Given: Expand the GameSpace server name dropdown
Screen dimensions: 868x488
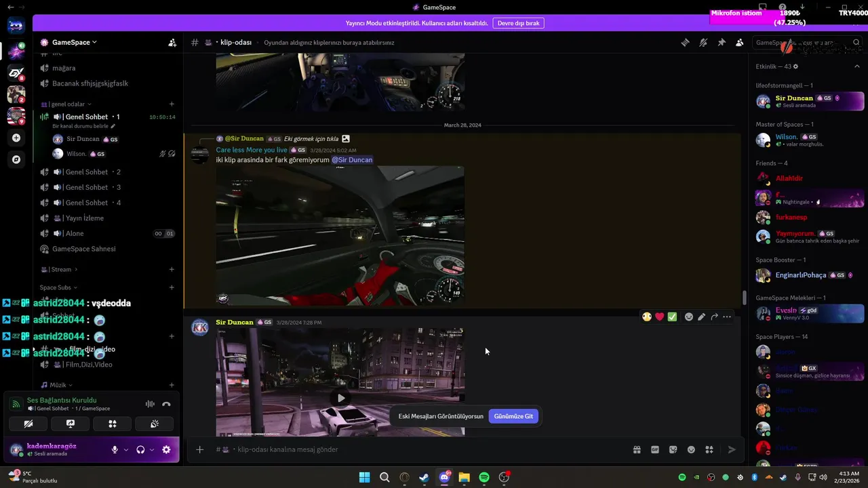Looking at the screenshot, I should coord(75,42).
